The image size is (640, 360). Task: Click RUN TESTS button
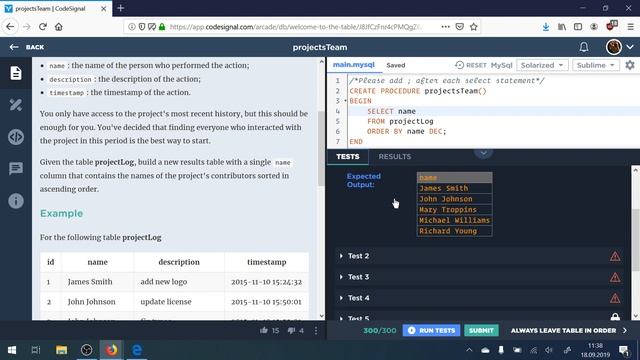pyautogui.click(x=431, y=331)
